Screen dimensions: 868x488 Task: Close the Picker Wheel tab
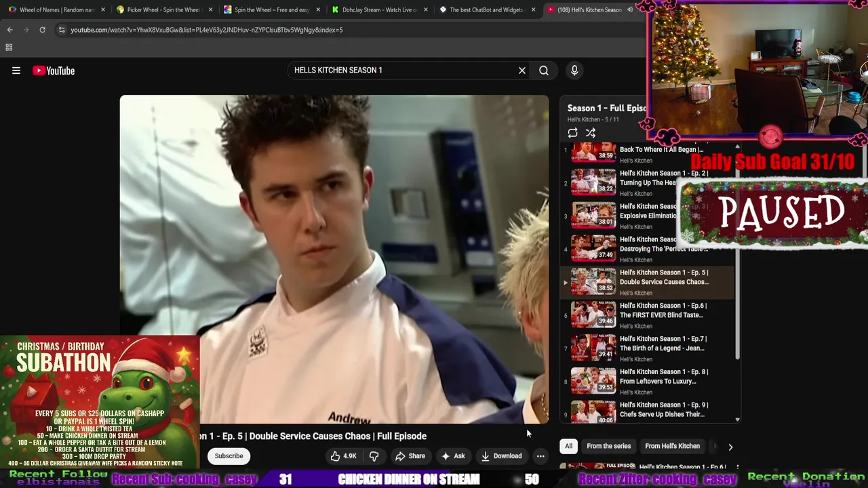210,10
